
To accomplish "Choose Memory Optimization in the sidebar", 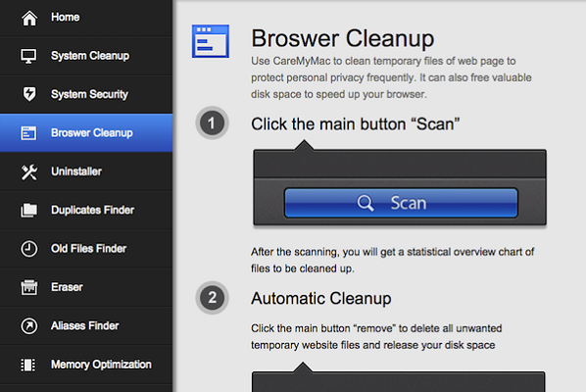I will coord(86,365).
